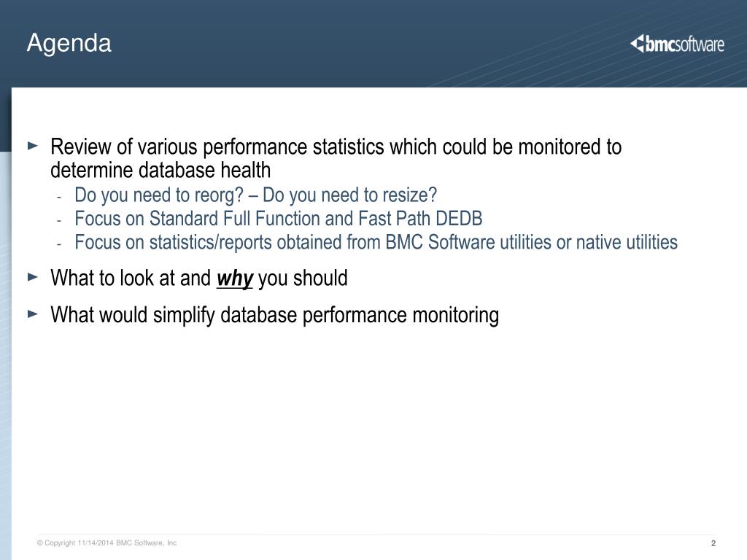747x560 pixels.
Task: Click the arrow bullet before 'Review of various'
Action: (x=33, y=146)
